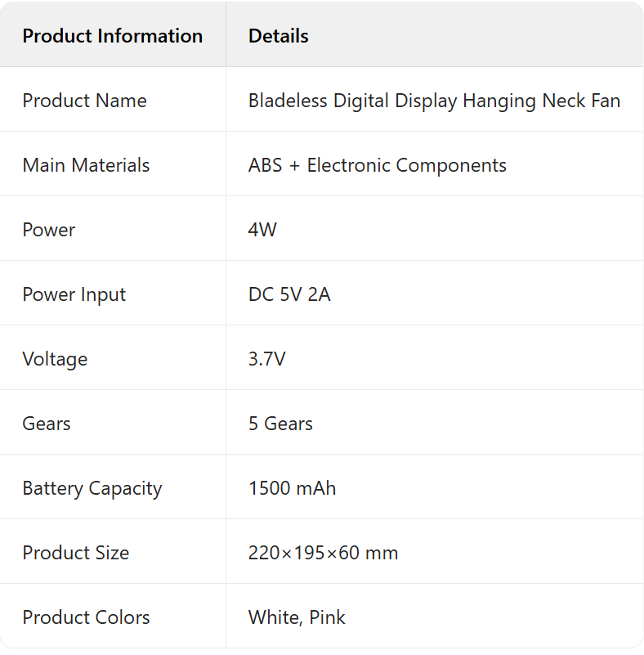Click Bladeless Digital Display Hanging Neck Fan text
Viewport: 644px width, 655px height.
(434, 101)
